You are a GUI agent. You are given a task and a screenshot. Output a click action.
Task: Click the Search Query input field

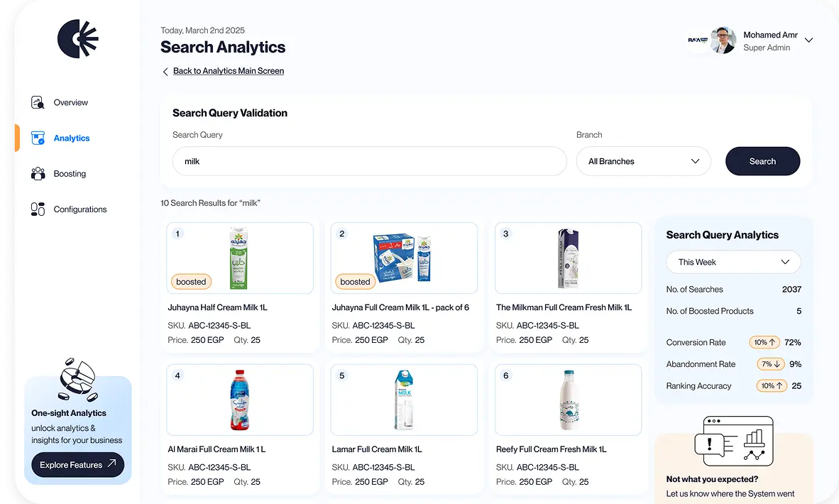click(369, 161)
